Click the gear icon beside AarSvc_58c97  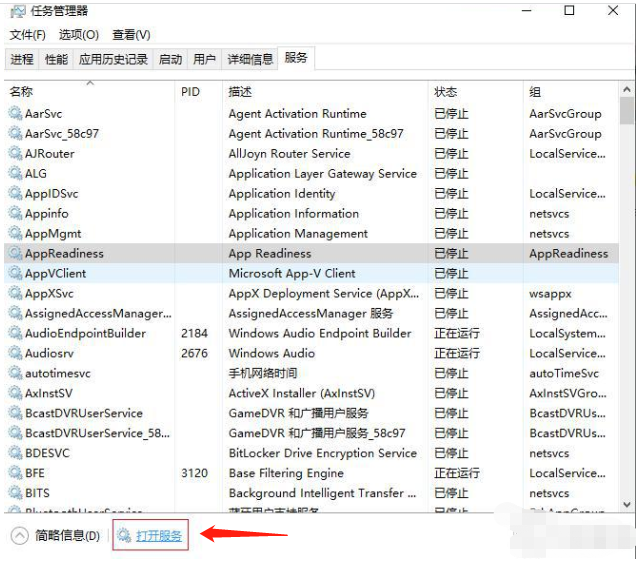(x=15, y=133)
